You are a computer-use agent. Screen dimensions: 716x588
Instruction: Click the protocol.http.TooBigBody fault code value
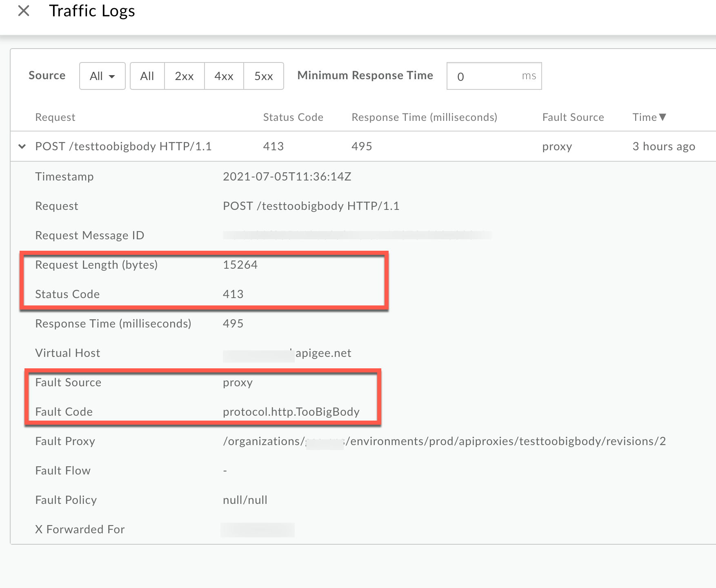pos(291,412)
